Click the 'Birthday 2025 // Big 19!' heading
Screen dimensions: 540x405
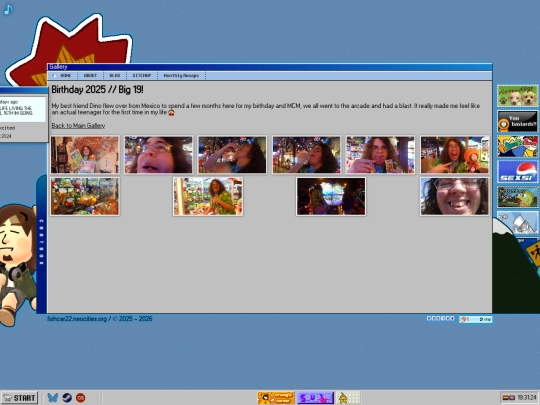click(x=97, y=90)
